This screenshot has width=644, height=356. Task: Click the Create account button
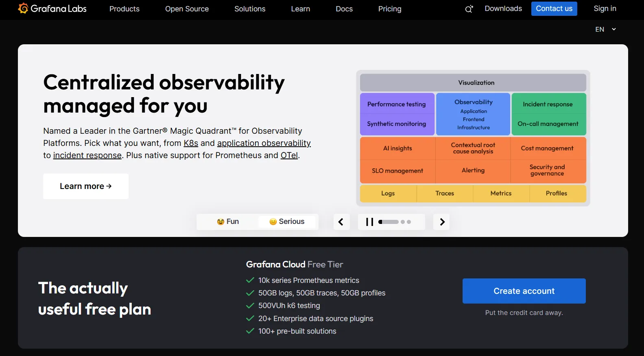(524, 291)
